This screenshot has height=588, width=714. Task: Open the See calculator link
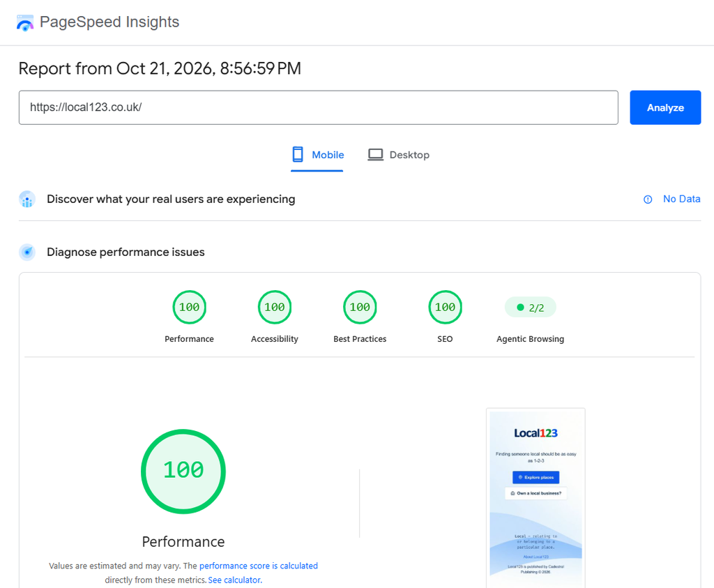[235, 580]
